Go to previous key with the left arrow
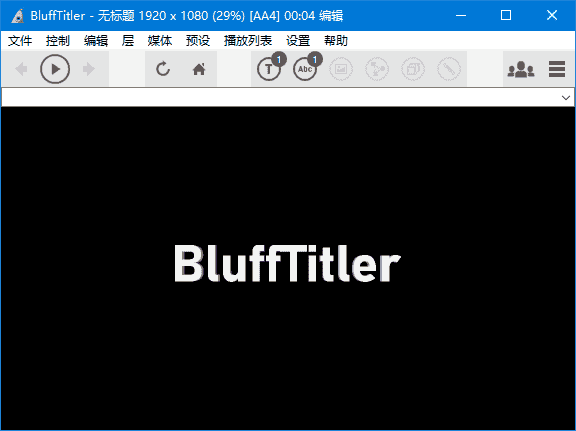This screenshot has width=576, height=431. click(x=21, y=69)
